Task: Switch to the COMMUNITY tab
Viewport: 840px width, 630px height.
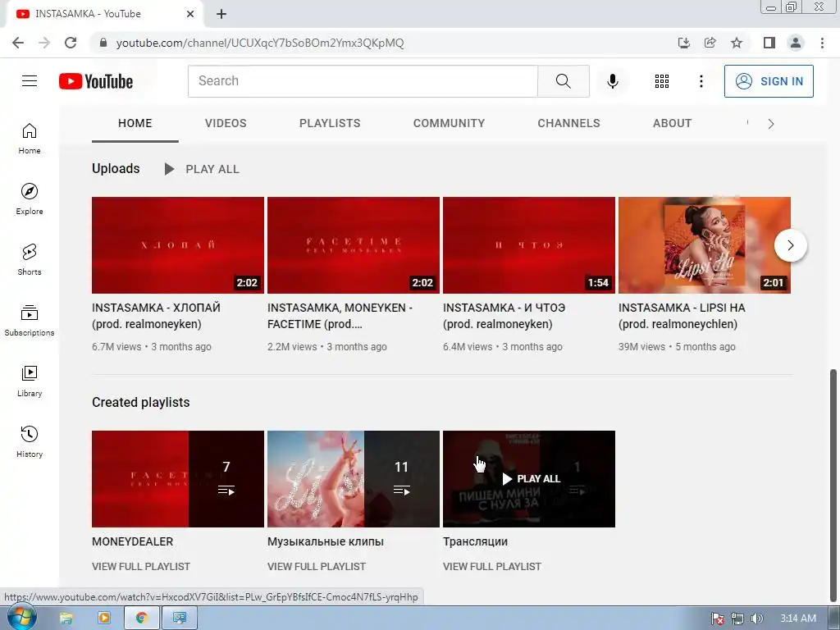Action: click(449, 123)
